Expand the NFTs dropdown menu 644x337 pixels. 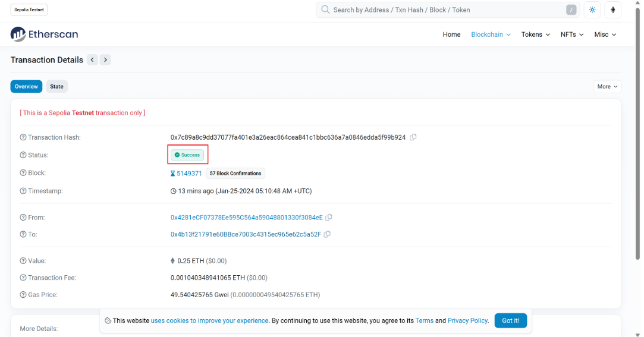click(x=571, y=34)
